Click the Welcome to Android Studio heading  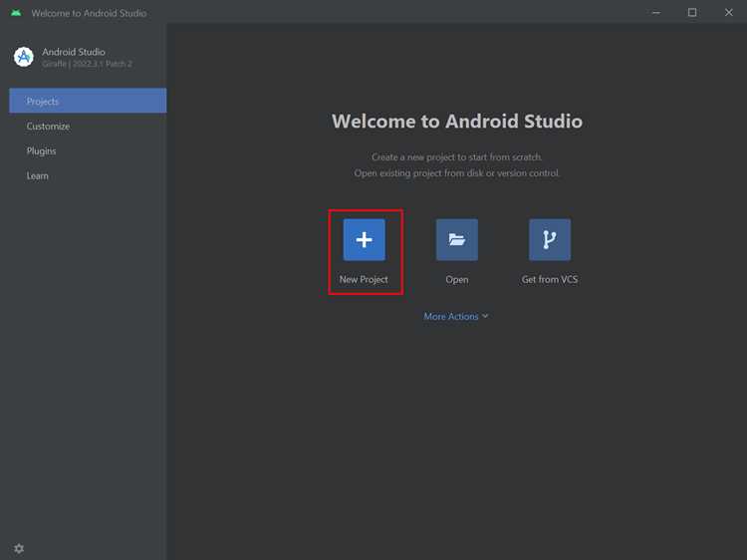tap(457, 121)
